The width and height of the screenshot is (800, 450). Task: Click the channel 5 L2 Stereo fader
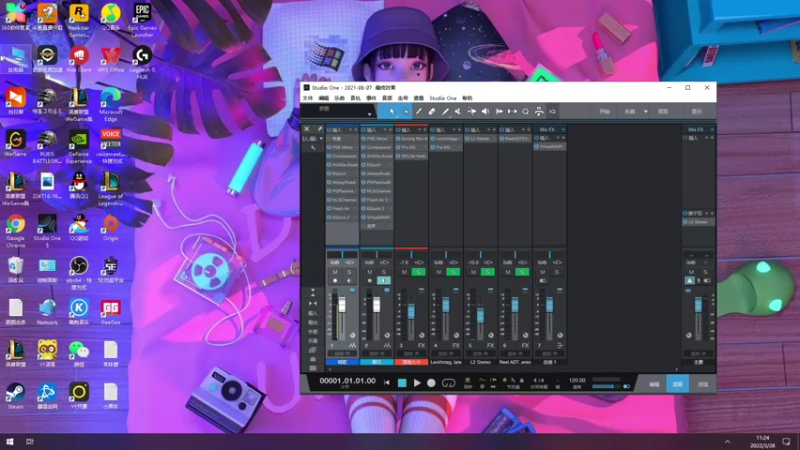click(480, 315)
